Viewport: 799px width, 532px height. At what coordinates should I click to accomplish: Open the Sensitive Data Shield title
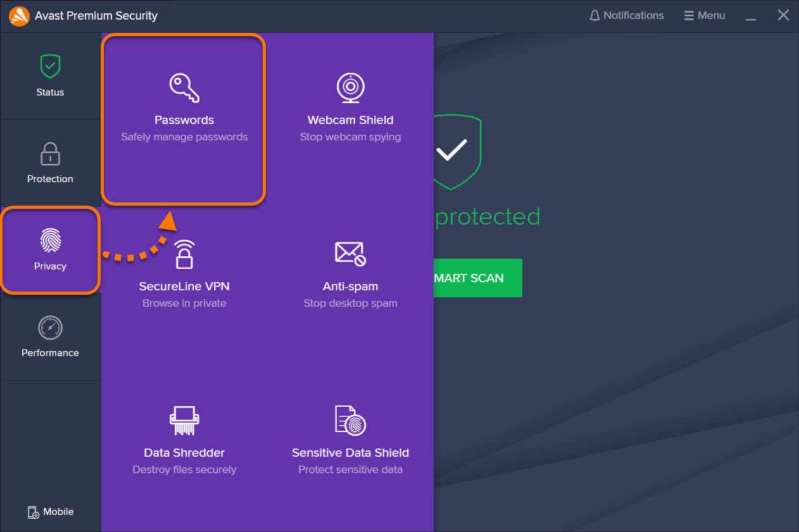coord(350,453)
